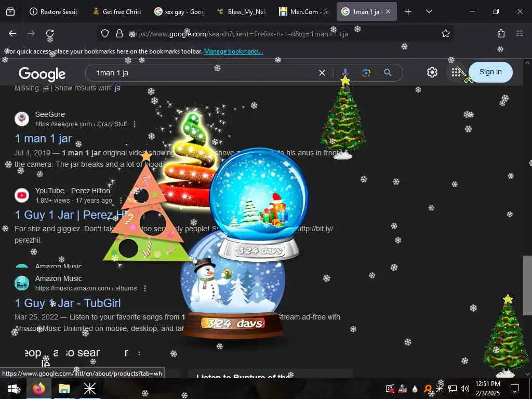532x399 pixels.
Task: Go to Google home via the logo
Action: click(42, 74)
